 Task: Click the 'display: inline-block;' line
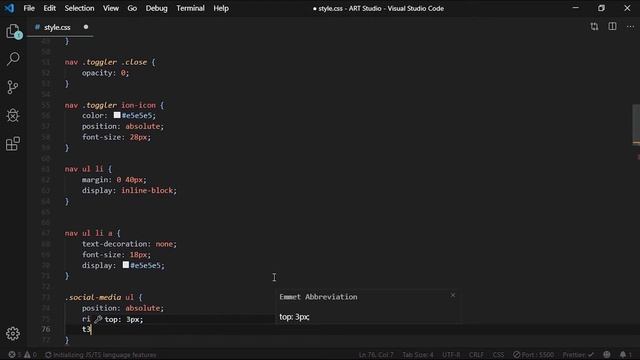click(x=129, y=190)
